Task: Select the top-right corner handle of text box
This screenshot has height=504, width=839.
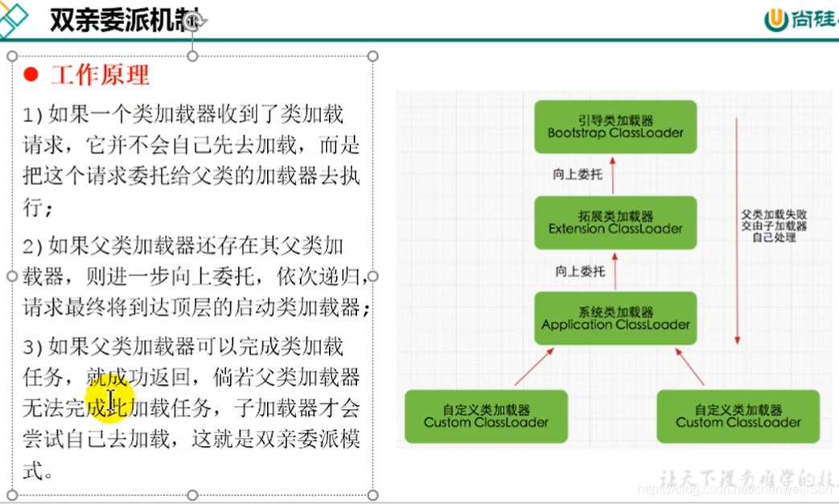Action: pyautogui.click(x=373, y=56)
